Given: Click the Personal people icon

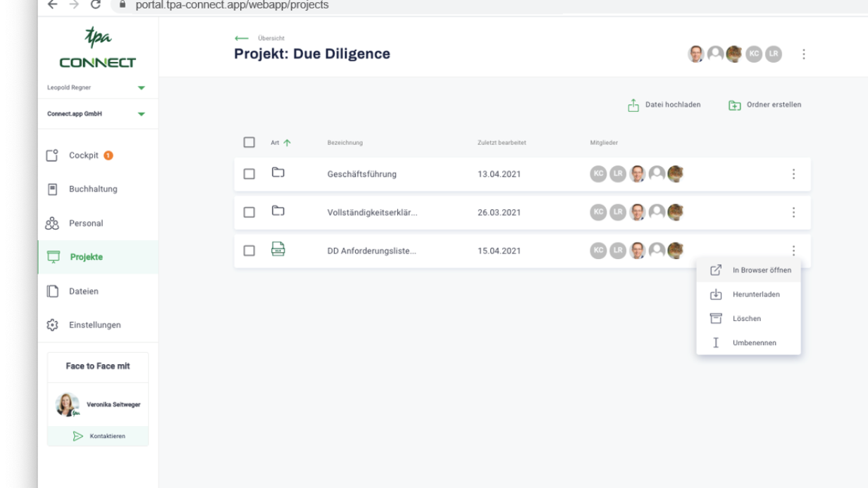Looking at the screenshot, I should [52, 223].
